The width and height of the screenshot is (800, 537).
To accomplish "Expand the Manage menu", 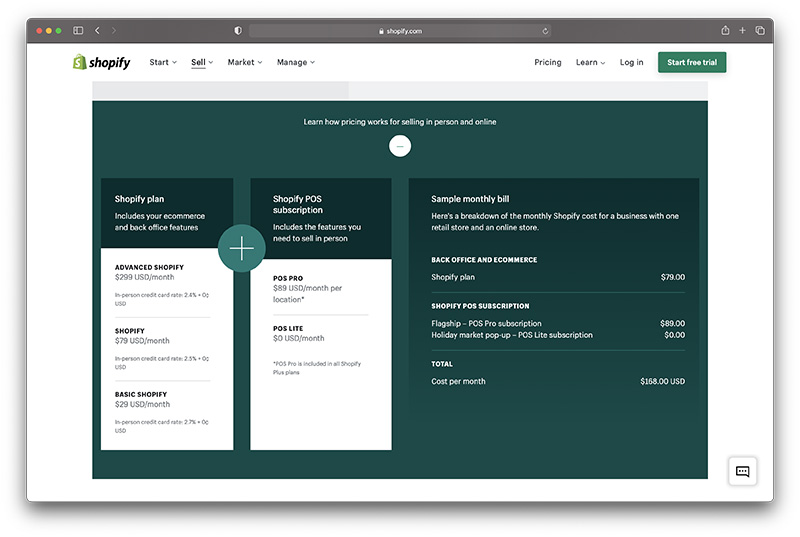I will pyautogui.click(x=296, y=62).
